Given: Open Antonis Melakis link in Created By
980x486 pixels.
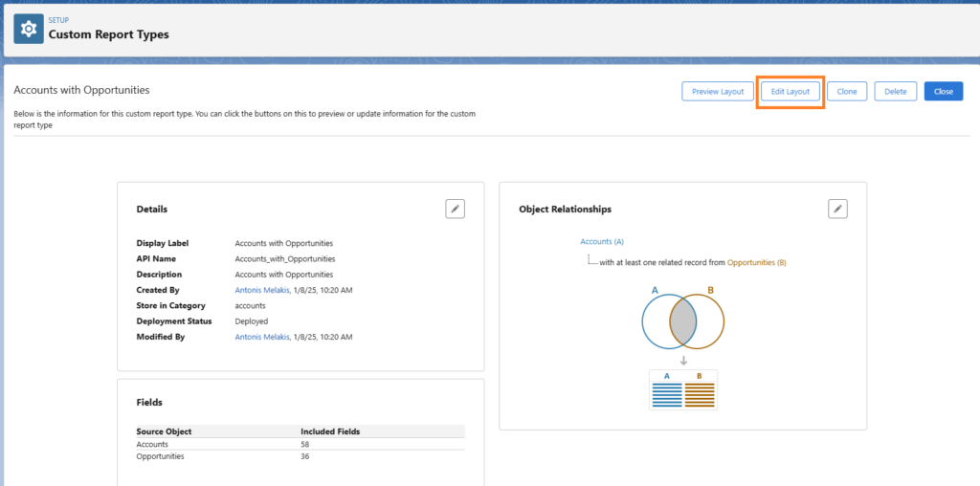Looking at the screenshot, I should coord(262,290).
